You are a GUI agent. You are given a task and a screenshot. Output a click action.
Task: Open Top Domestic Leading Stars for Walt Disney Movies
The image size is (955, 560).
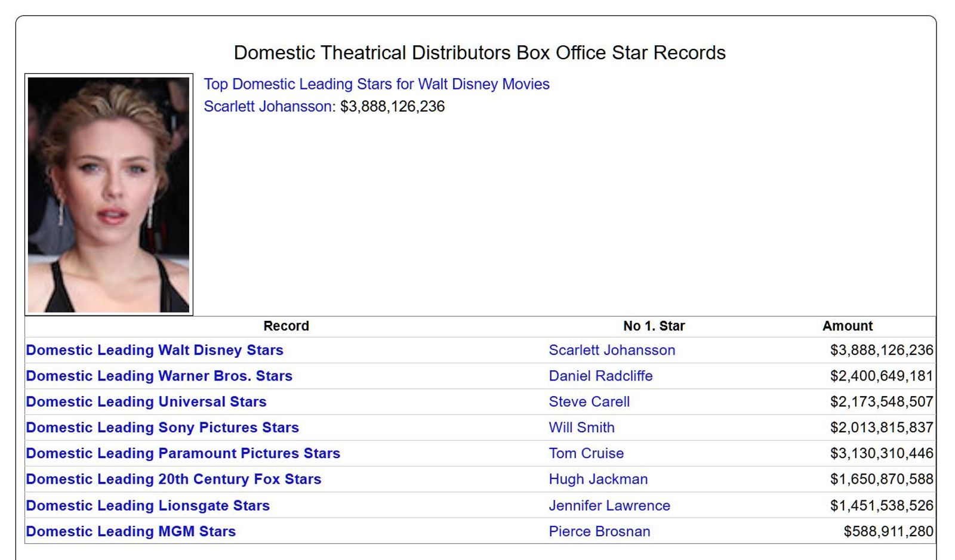click(x=376, y=84)
